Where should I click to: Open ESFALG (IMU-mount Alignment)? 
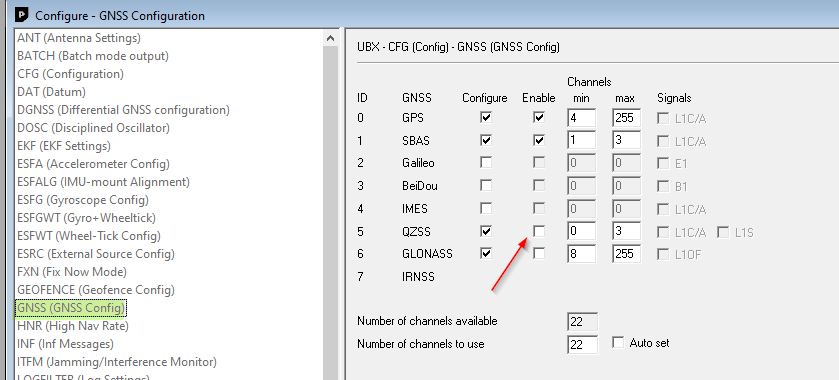(x=103, y=182)
